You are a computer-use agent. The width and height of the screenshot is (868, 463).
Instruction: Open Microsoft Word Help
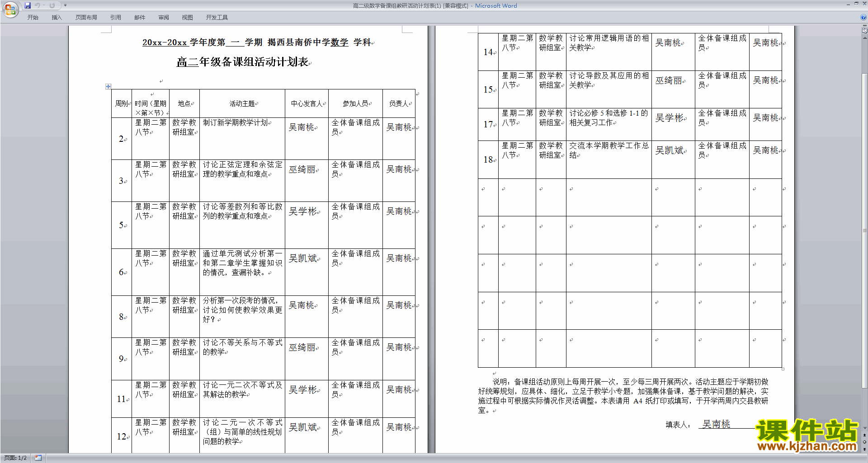point(863,17)
